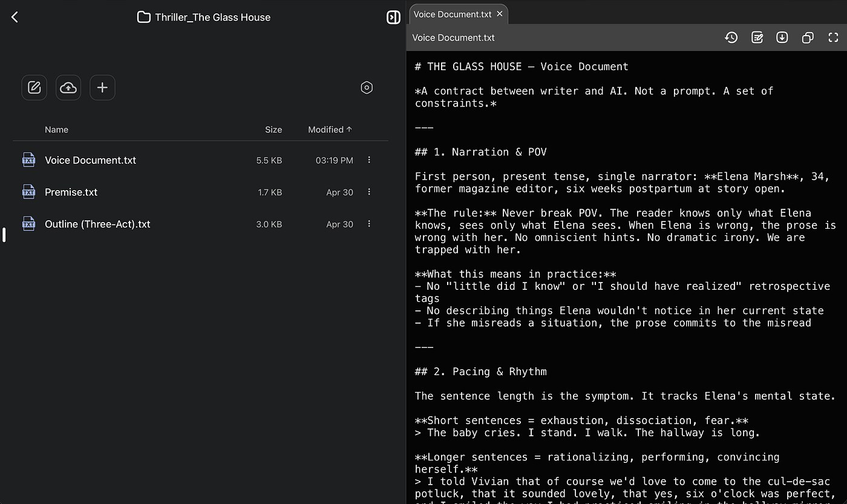This screenshot has height=504, width=847.
Task: Click the 03:19 PM modified time
Action: (335, 160)
